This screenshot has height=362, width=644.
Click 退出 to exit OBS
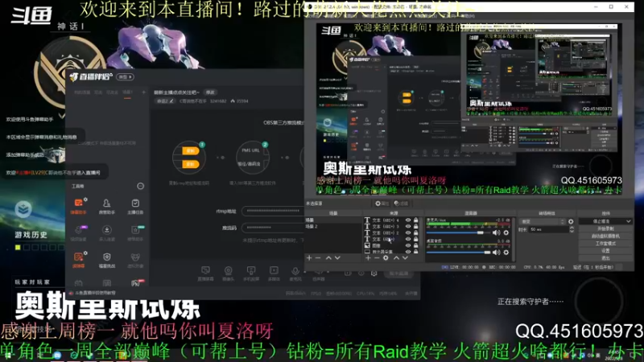coord(605,258)
